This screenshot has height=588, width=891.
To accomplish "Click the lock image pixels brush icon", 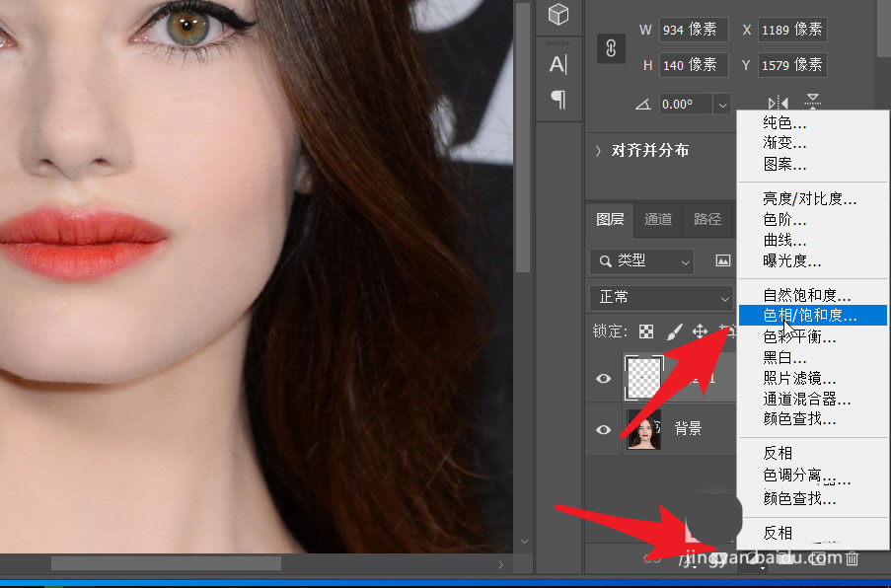I will coord(674,331).
